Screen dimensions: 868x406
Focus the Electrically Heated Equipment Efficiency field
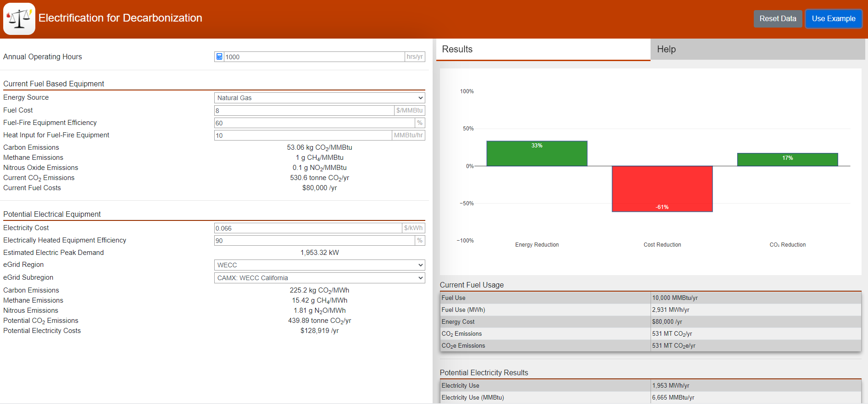pyautogui.click(x=314, y=240)
